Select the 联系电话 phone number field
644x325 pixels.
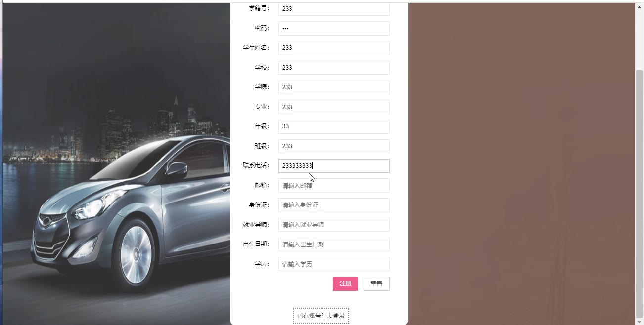pos(334,166)
